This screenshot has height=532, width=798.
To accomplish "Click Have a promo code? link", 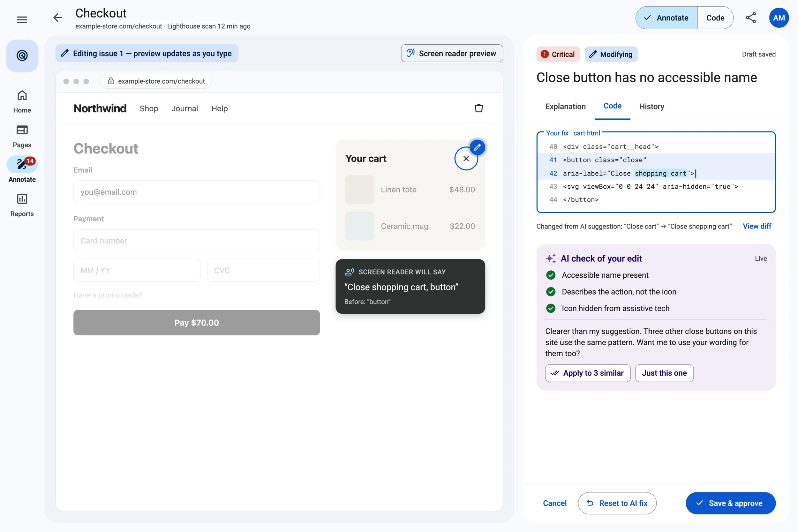I will point(108,295).
